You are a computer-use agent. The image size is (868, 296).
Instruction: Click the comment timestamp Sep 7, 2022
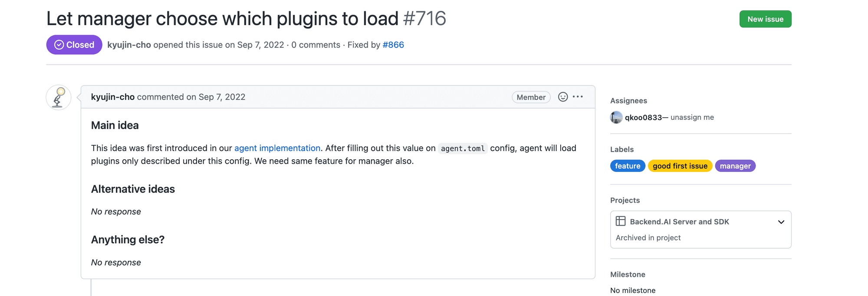(x=222, y=97)
